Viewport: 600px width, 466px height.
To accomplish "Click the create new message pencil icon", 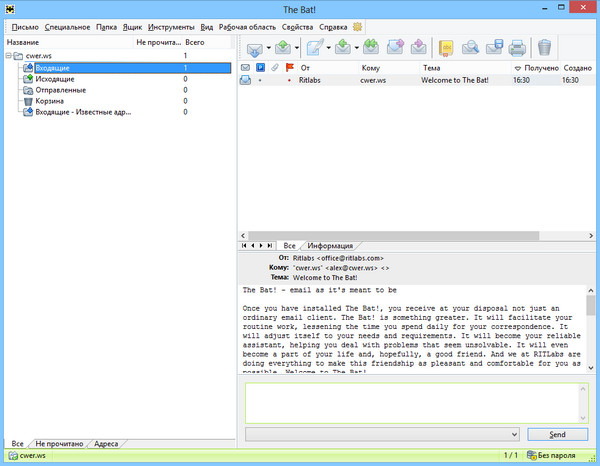I will pyautogui.click(x=316, y=47).
